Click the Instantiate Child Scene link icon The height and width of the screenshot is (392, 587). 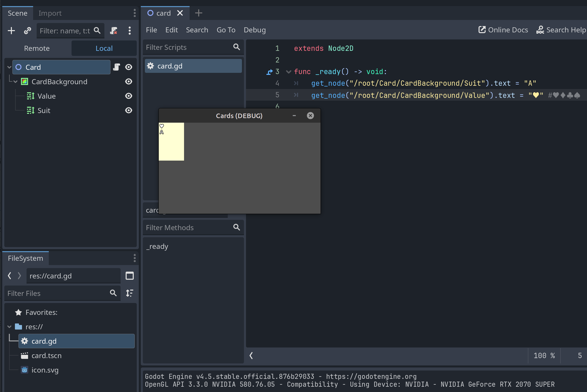coord(27,31)
